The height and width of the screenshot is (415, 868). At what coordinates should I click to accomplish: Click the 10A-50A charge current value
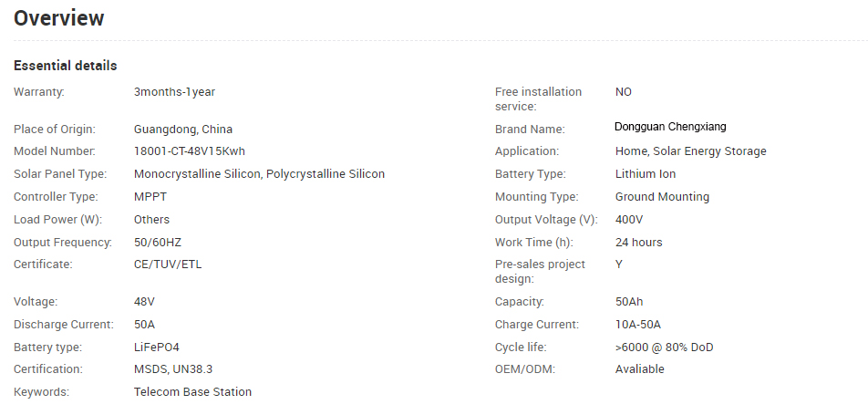[637, 325]
